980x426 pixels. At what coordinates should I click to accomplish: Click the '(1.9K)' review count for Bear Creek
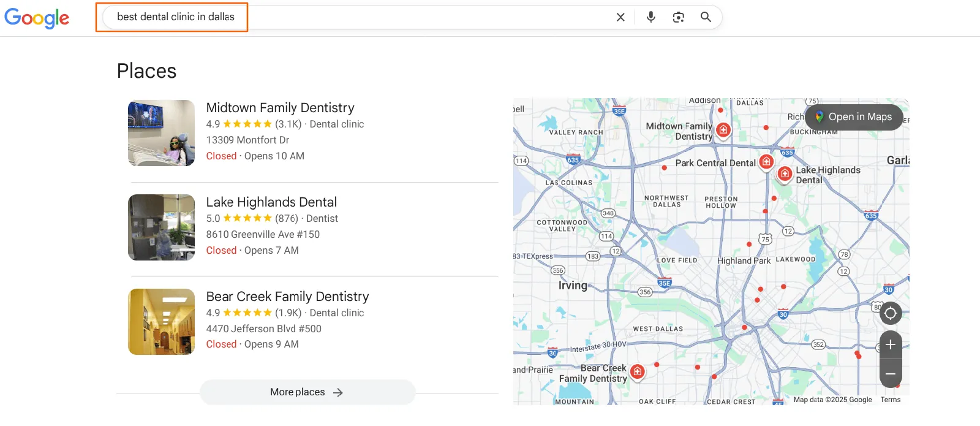coord(288,313)
